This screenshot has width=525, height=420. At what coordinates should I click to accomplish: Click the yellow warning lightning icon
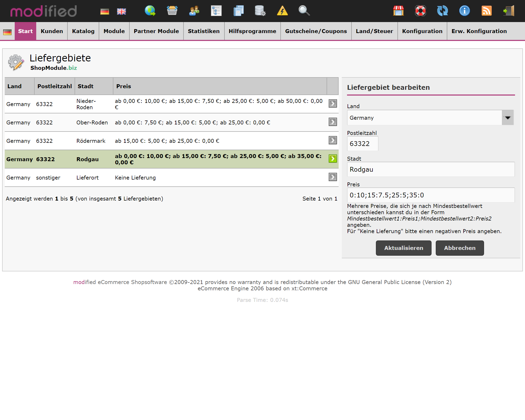pyautogui.click(x=282, y=11)
